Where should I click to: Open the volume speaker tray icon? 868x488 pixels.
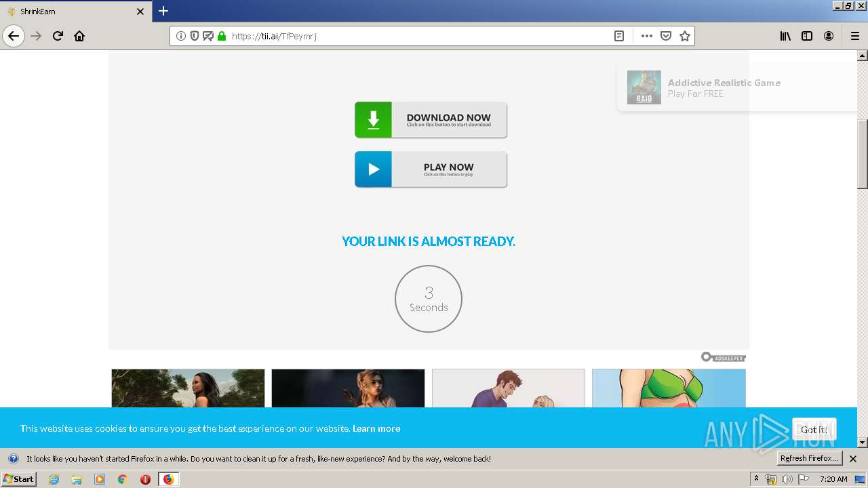tap(787, 479)
